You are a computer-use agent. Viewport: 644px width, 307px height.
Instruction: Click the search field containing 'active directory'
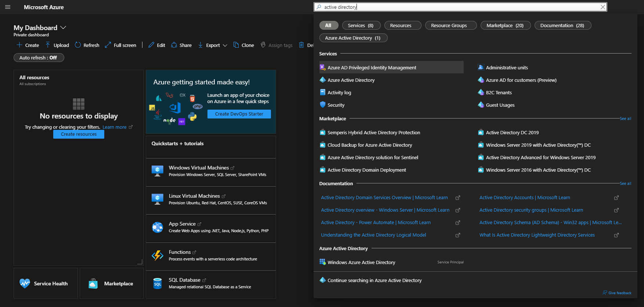[x=460, y=7]
